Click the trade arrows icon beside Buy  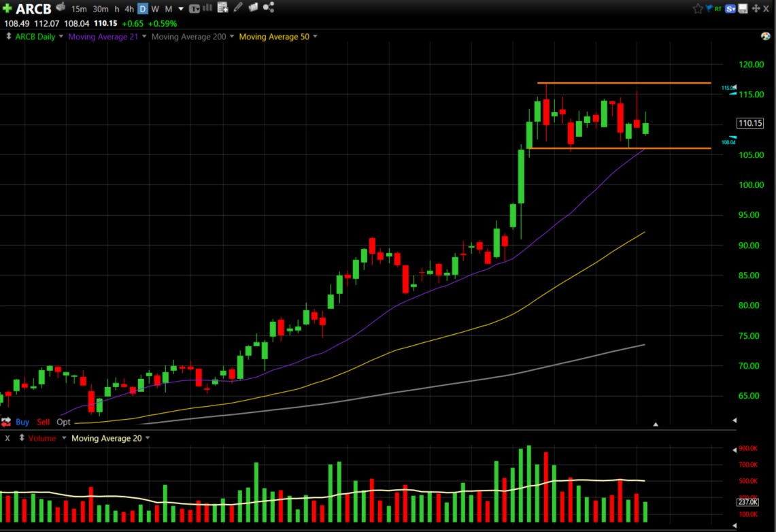pos(6,422)
